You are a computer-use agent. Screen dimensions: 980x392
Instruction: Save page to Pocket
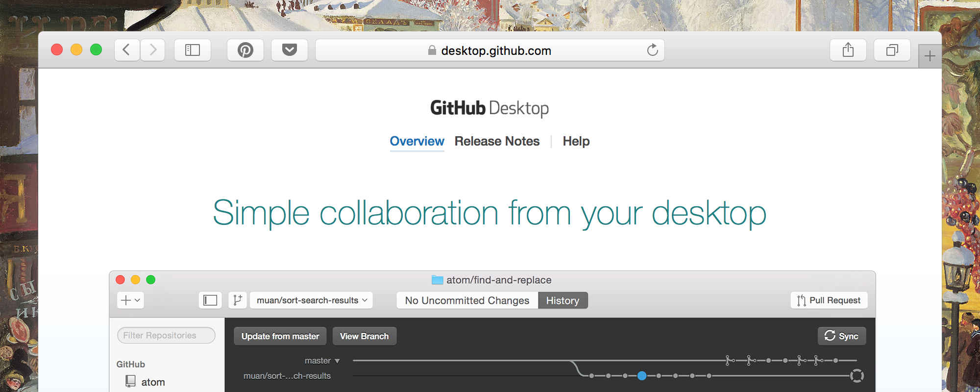pyautogui.click(x=290, y=50)
